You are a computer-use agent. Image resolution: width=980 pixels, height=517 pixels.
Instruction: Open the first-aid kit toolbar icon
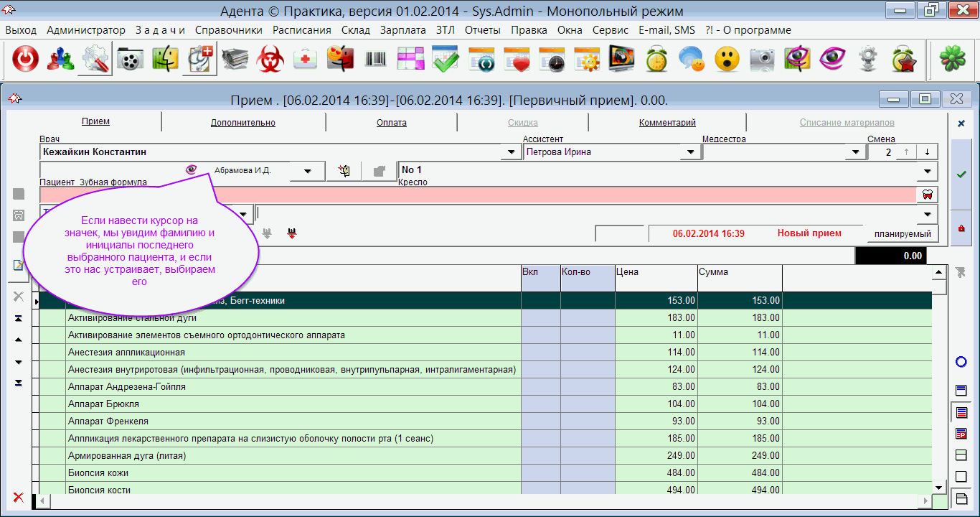point(306,60)
